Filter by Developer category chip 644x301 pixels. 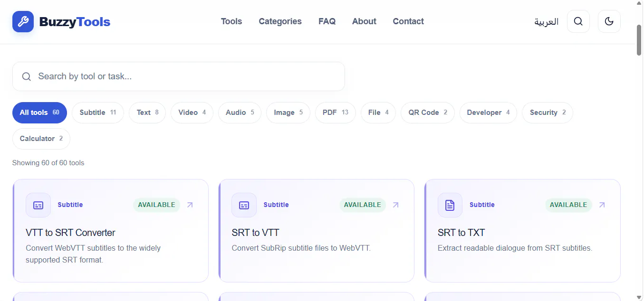488,113
